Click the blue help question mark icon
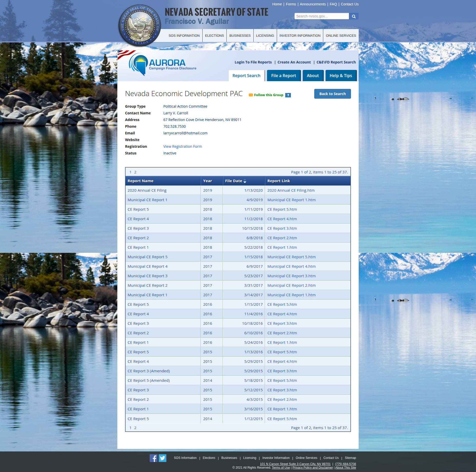 coord(288,95)
